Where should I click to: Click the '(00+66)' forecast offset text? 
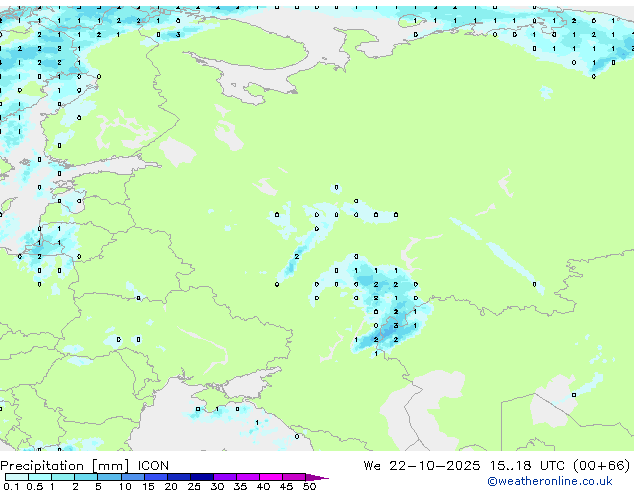[602, 465]
